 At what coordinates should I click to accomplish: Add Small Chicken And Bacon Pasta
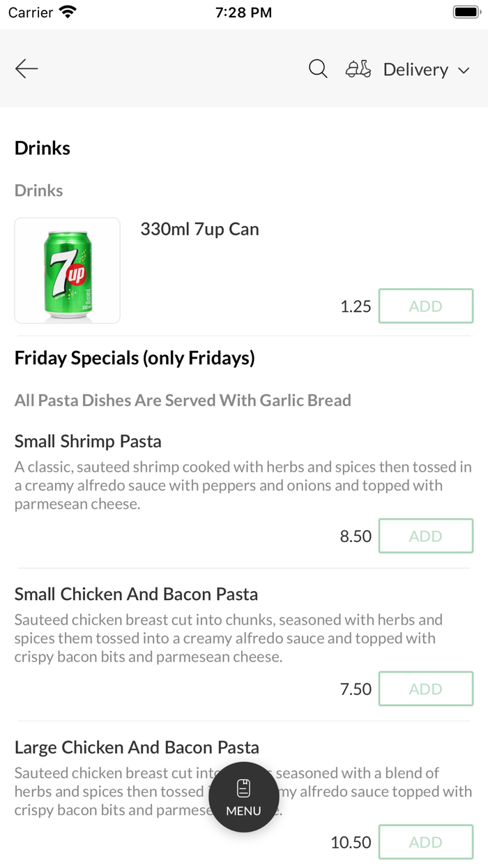pyautogui.click(x=425, y=689)
